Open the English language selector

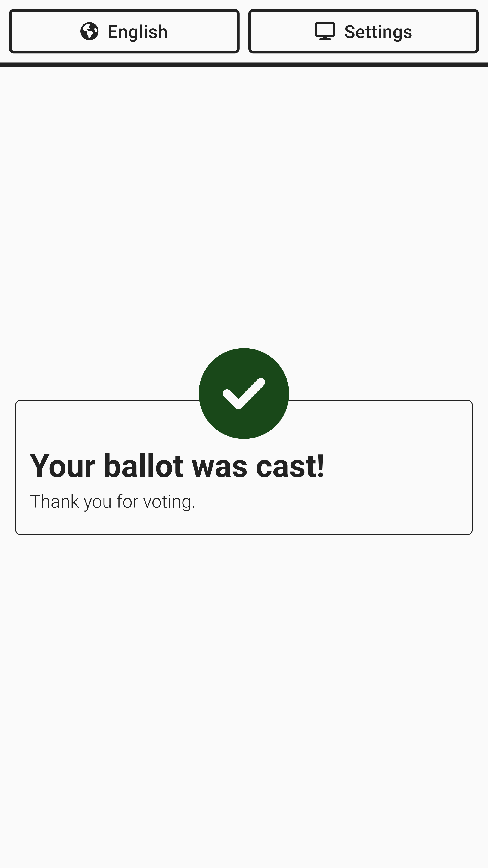pos(124,31)
